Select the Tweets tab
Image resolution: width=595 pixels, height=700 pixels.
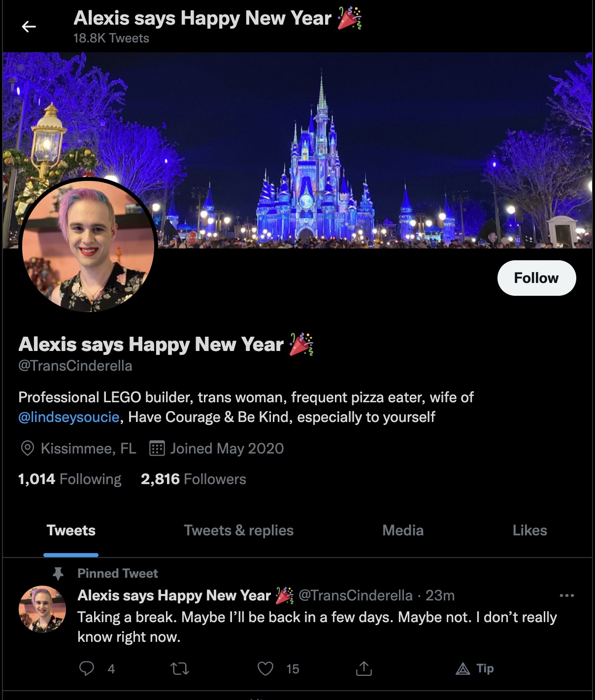pos(71,530)
